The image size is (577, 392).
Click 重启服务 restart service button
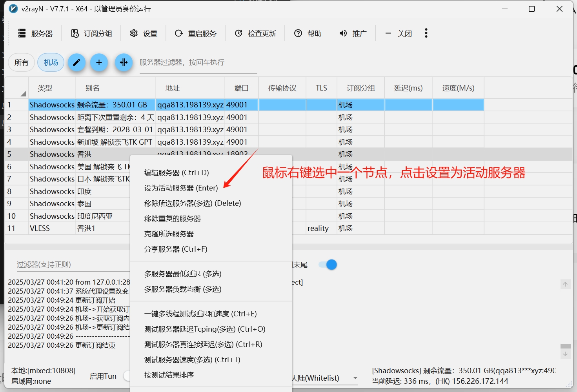pos(195,34)
